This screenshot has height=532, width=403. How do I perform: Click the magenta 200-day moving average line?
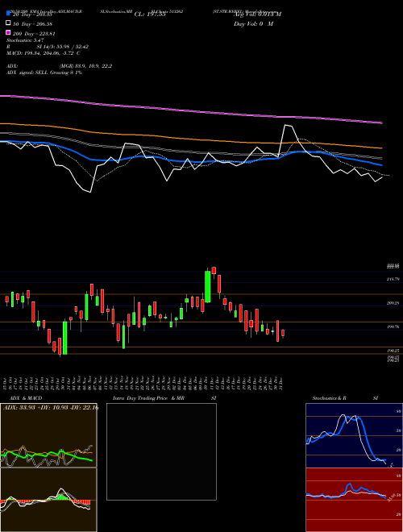(190, 110)
